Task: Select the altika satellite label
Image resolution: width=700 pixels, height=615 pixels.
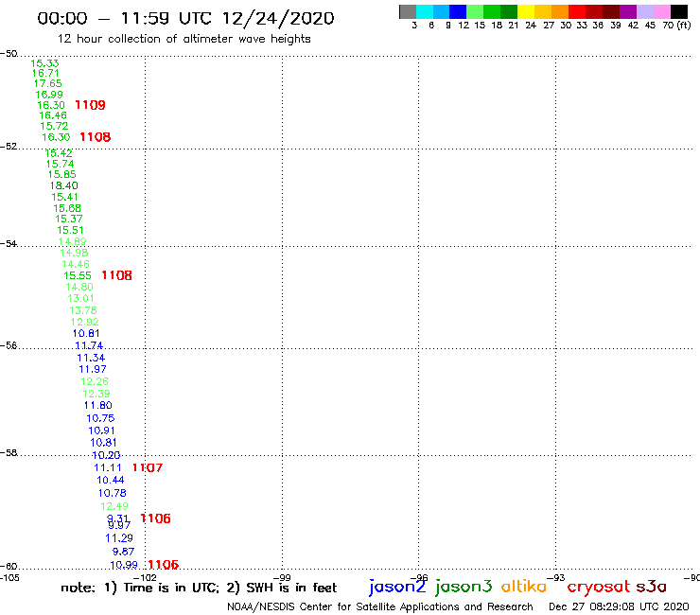Action: pyautogui.click(x=524, y=586)
